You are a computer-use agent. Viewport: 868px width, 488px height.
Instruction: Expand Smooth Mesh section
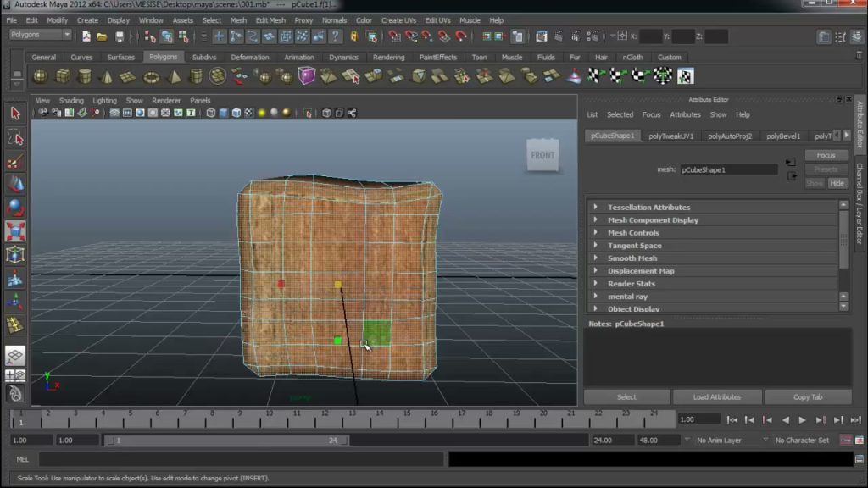click(x=596, y=258)
